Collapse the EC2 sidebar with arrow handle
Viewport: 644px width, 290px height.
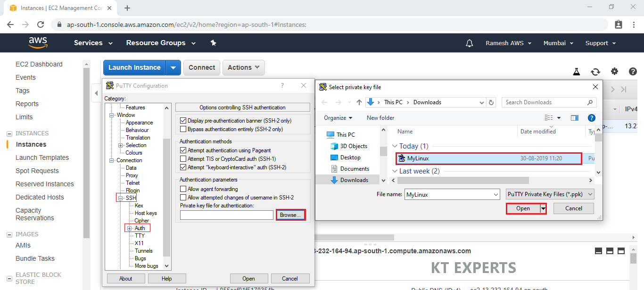pyautogui.click(x=96, y=93)
